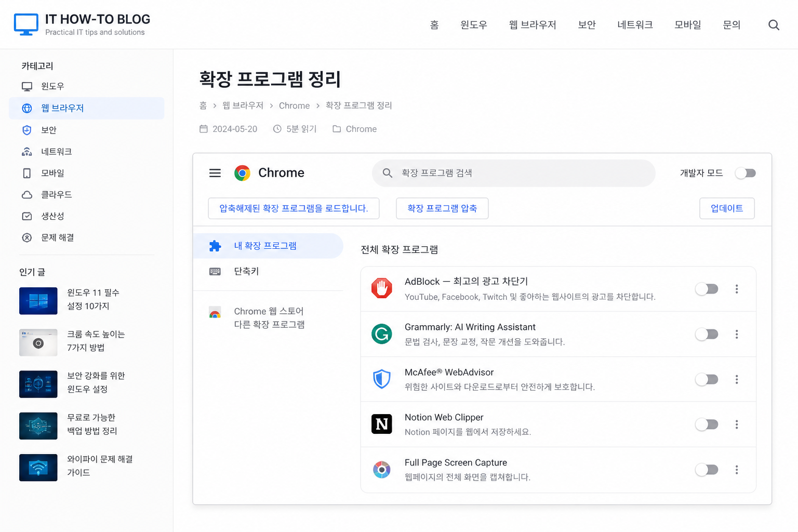This screenshot has width=798, height=532.
Task: Click 압축해제된 확장 프로그램을 로드합니다 button
Action: coord(294,208)
